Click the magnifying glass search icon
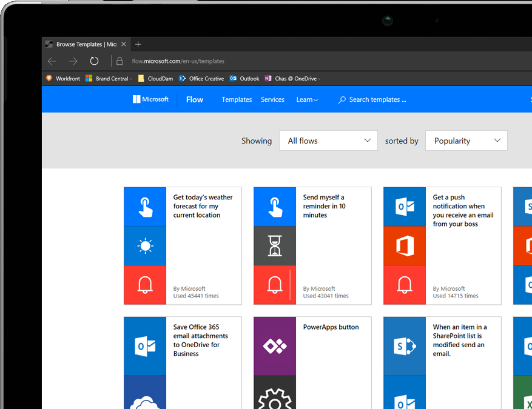 [342, 99]
